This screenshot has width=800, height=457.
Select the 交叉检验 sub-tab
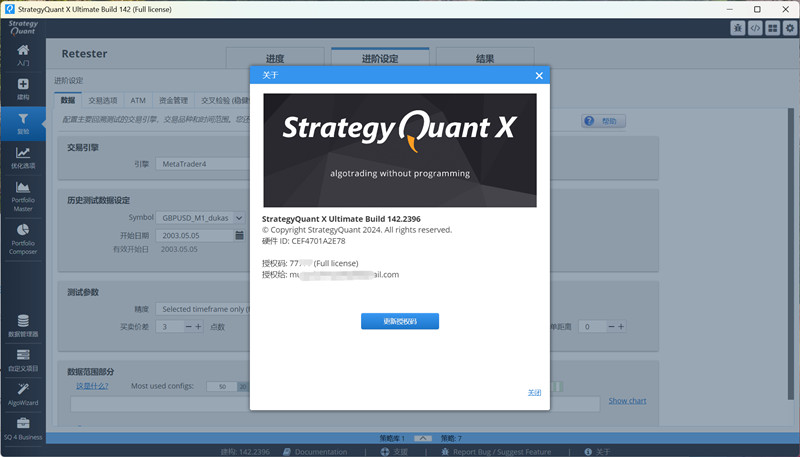(x=224, y=100)
